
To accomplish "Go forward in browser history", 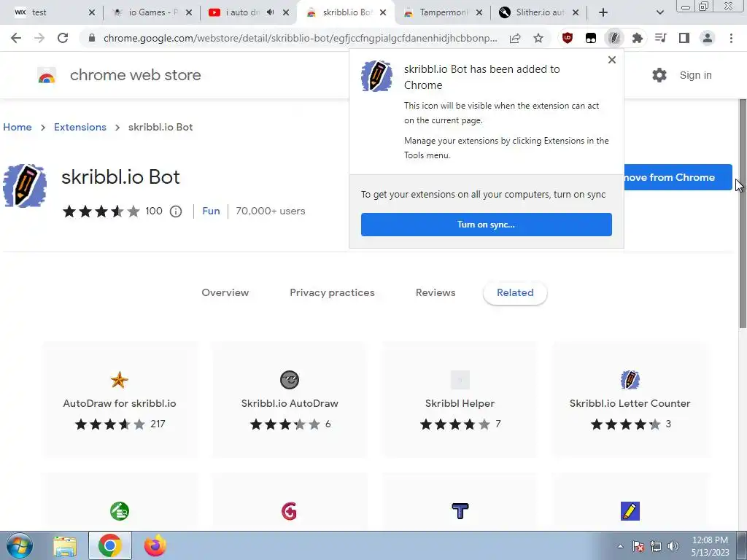I will (39, 38).
